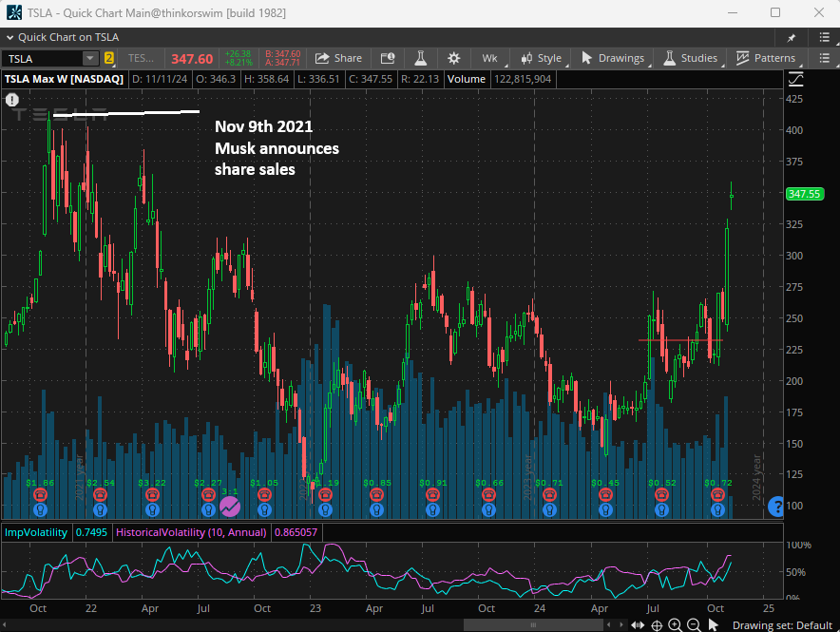Screen dimensions: 840x632
Task: Click the earnings lightbulb icon under $0.91
Action: (433, 510)
